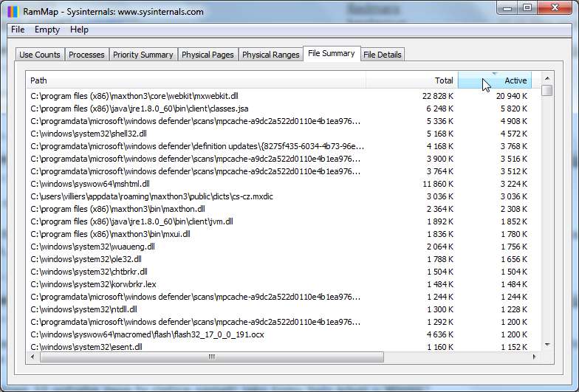The height and width of the screenshot is (392, 579).
Task: Sort by the Path column header
Action: [x=196, y=80]
